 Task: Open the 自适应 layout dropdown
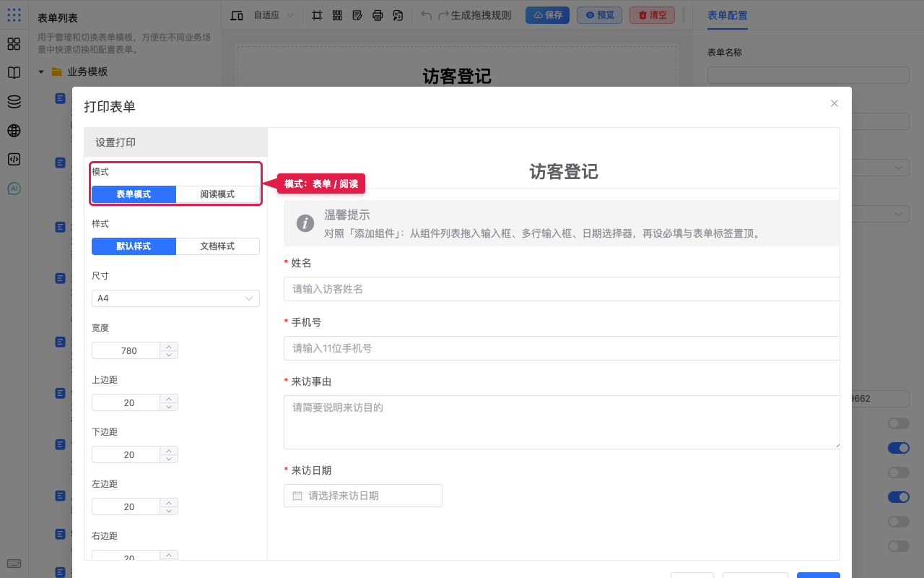(274, 15)
